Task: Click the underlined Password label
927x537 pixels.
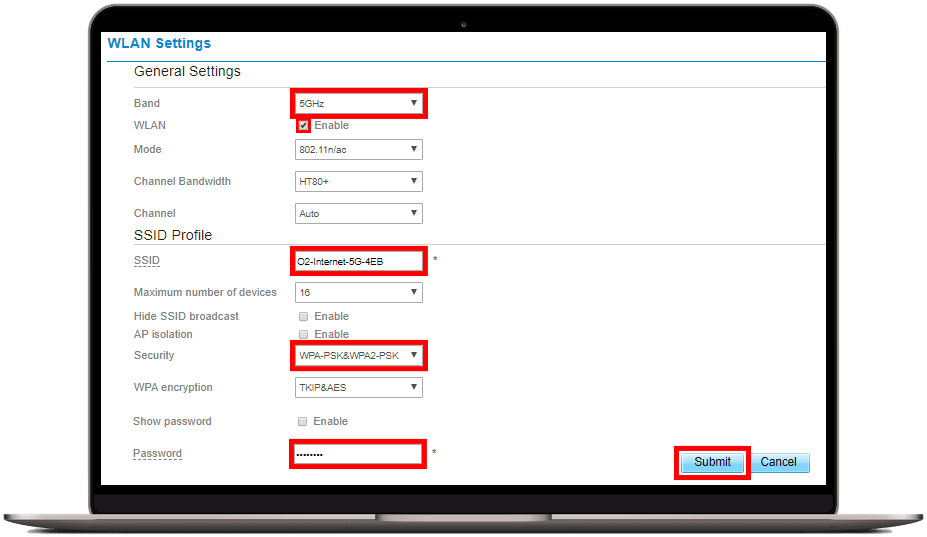Action: click(157, 454)
